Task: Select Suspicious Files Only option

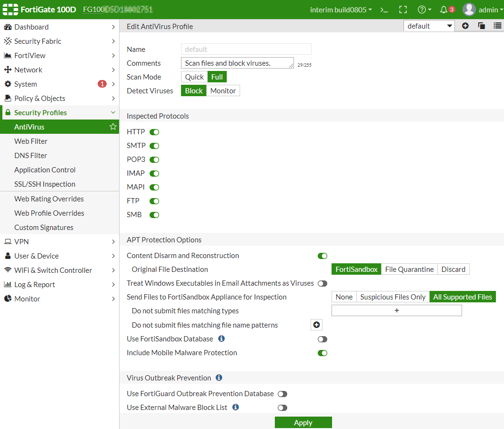Action: [393, 297]
